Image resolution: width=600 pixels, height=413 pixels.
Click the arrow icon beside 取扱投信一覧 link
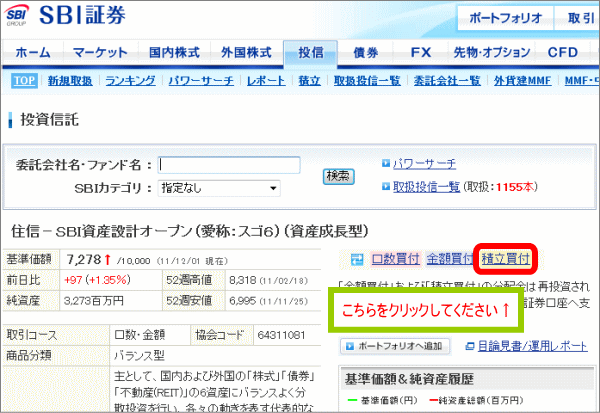(385, 187)
